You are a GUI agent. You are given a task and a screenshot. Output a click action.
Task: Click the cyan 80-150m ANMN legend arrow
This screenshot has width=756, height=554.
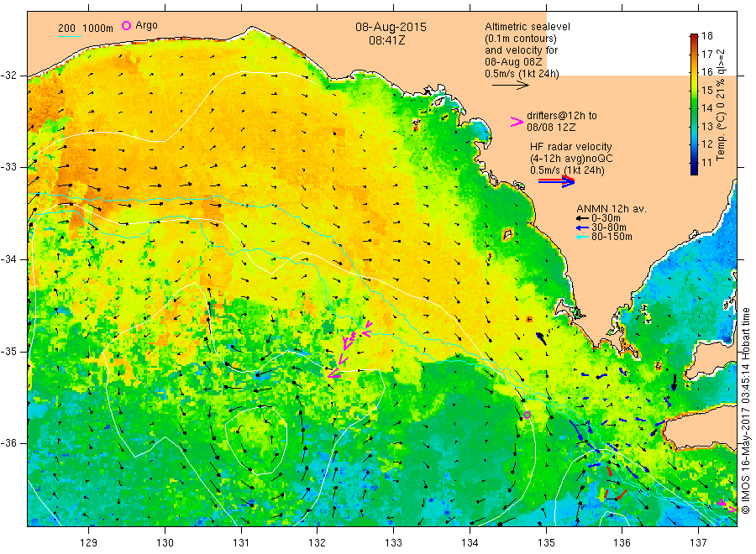[582, 237]
